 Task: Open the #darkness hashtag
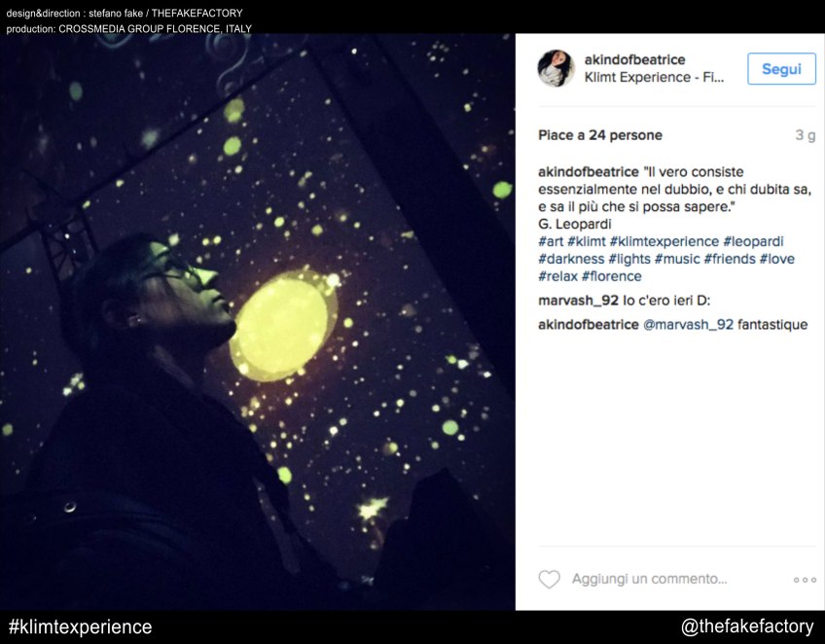571,259
